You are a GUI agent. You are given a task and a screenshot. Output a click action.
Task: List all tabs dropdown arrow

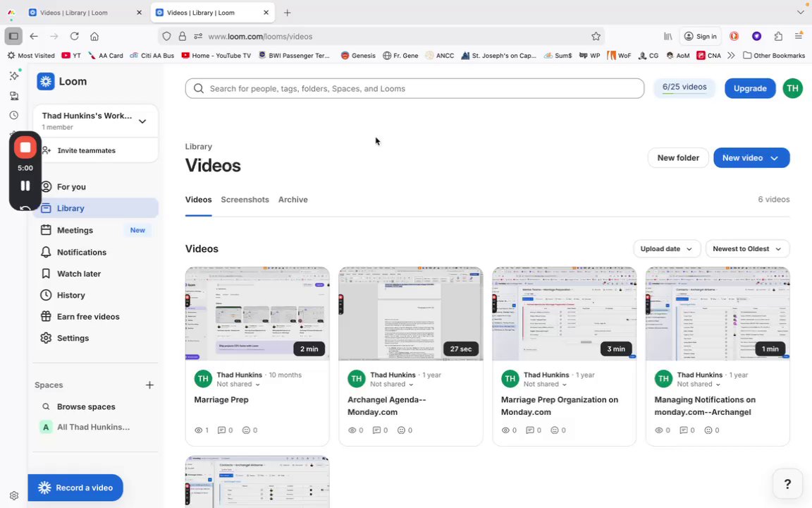click(800, 13)
